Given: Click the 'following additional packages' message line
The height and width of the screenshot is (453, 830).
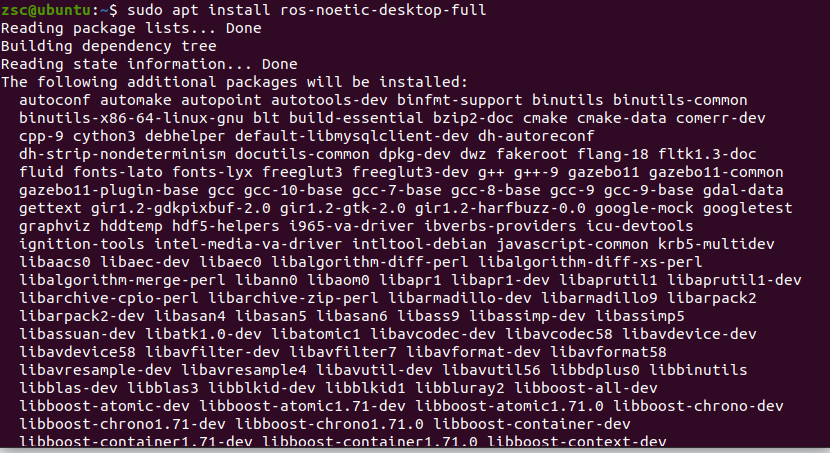Looking at the screenshot, I should coord(235,82).
